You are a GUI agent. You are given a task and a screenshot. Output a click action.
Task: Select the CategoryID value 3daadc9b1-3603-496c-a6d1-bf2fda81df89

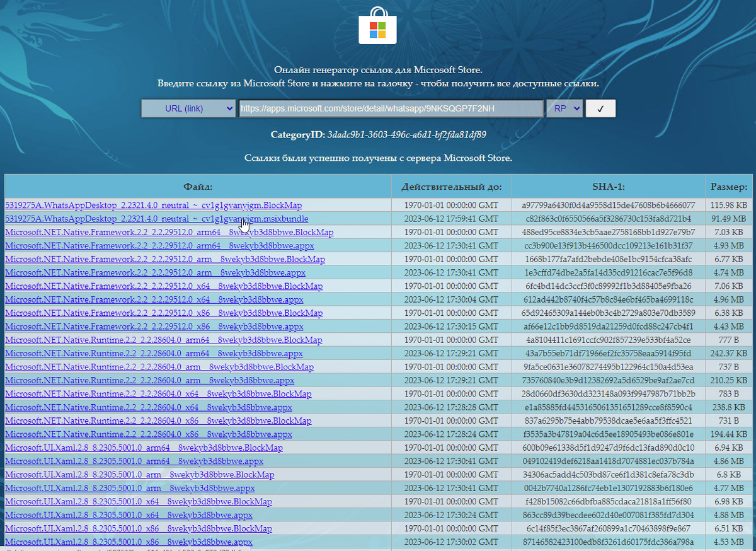click(x=407, y=135)
